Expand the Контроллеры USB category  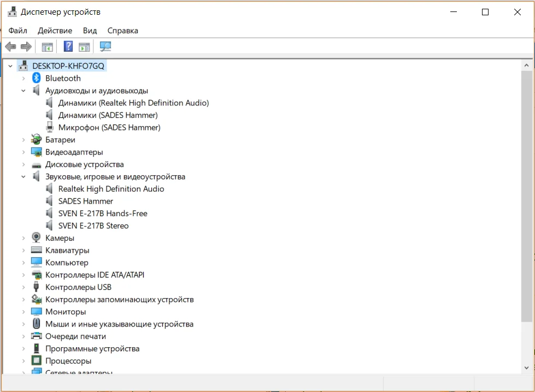tap(23, 287)
